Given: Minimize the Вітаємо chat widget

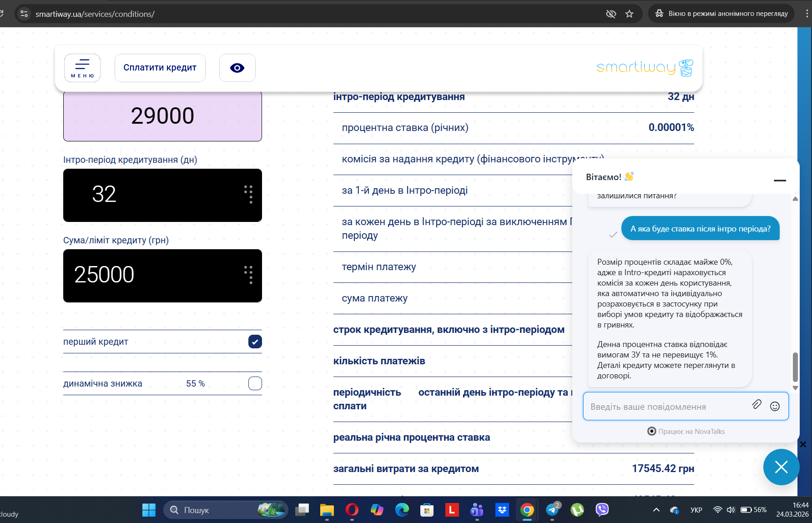Looking at the screenshot, I should point(780,181).
